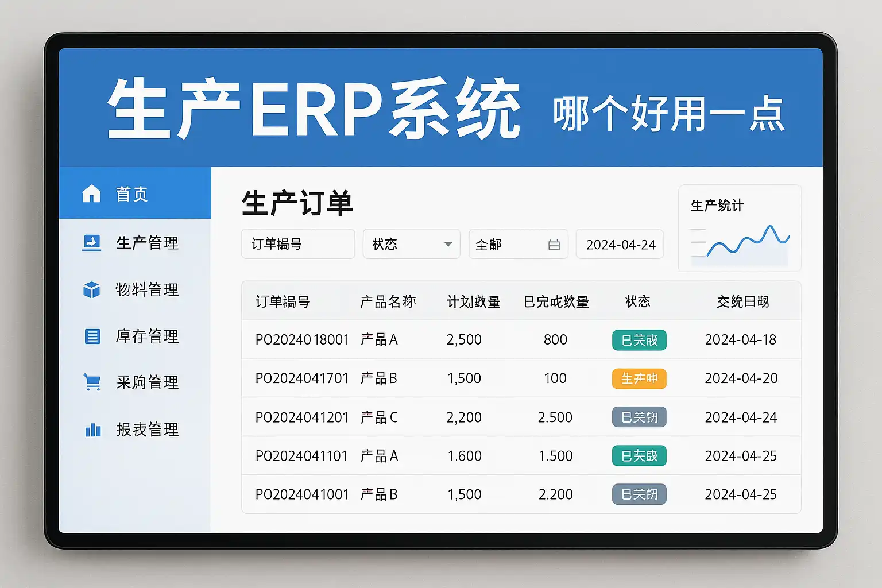882x588 pixels.
Task: Expand the 状态 filter dropdown
Action: pos(411,244)
